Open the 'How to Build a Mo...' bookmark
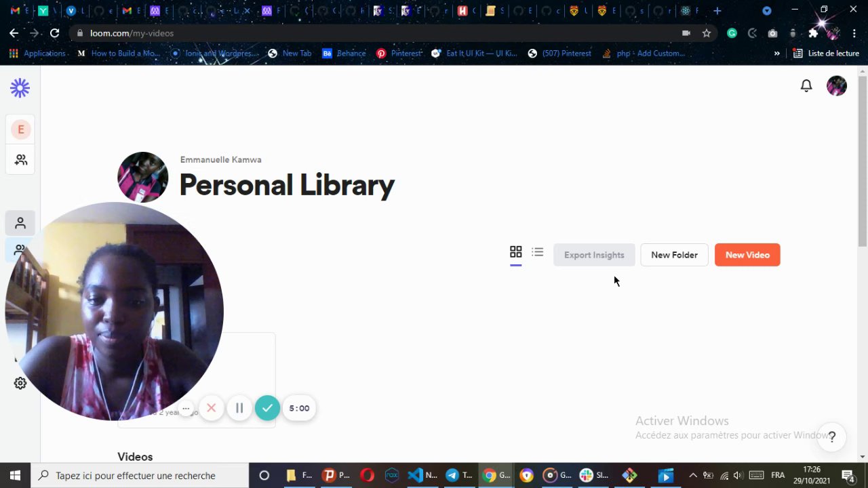 [x=119, y=53]
